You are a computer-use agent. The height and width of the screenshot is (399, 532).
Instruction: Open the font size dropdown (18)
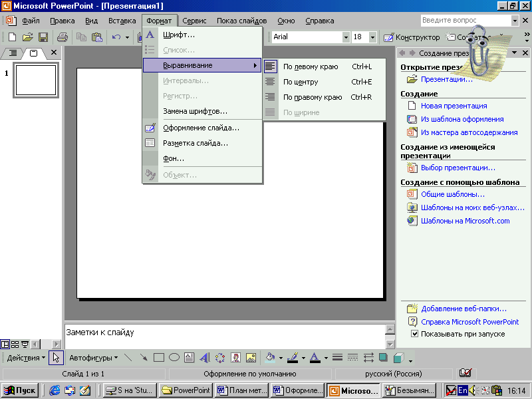[x=372, y=37]
